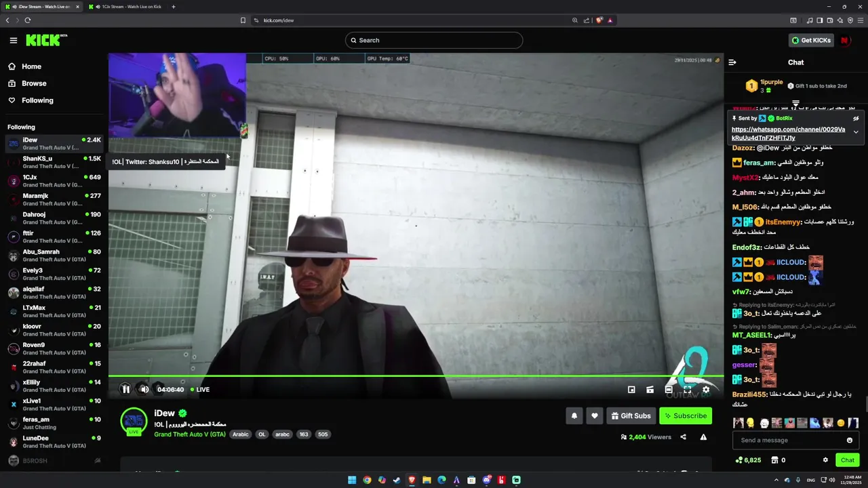Enable picture-in-picture mini player

click(631, 389)
